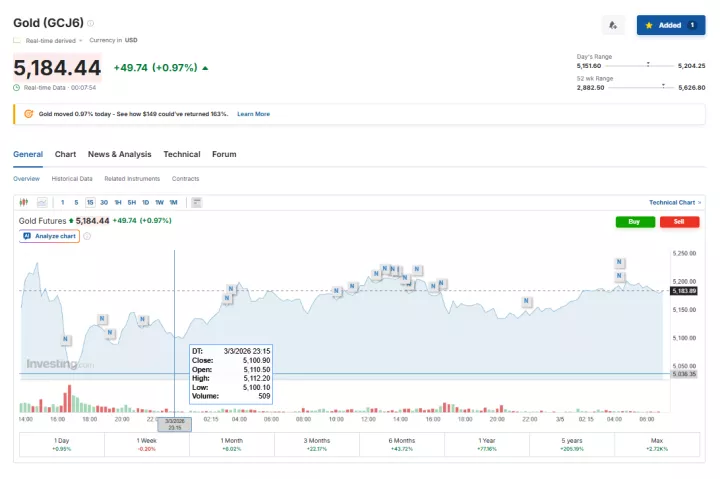Select the 15-minute chart interval

point(90,202)
